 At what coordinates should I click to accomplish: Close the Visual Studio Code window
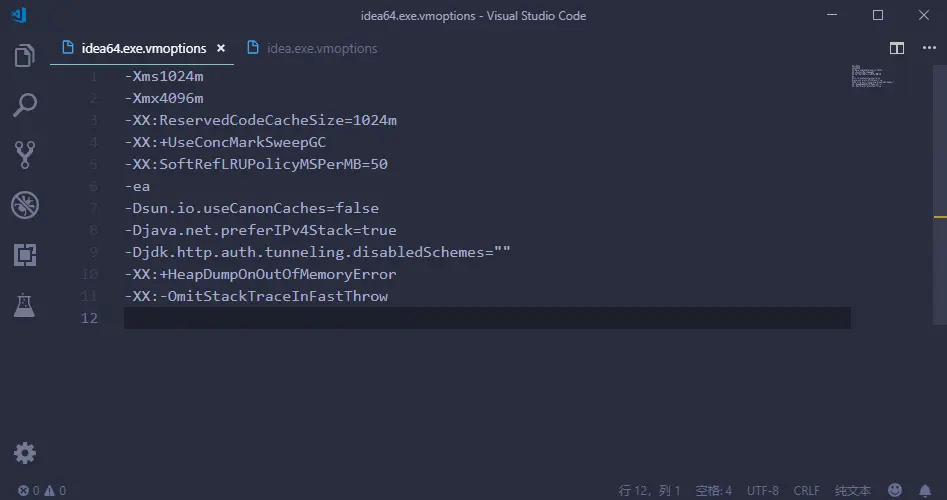(924, 15)
